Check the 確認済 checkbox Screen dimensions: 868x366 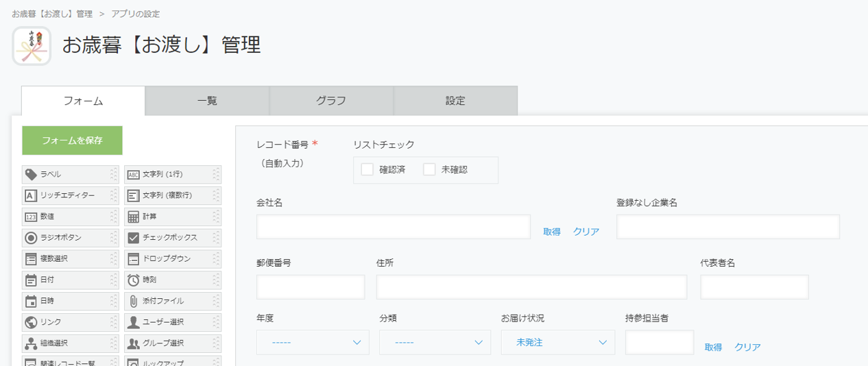click(367, 169)
